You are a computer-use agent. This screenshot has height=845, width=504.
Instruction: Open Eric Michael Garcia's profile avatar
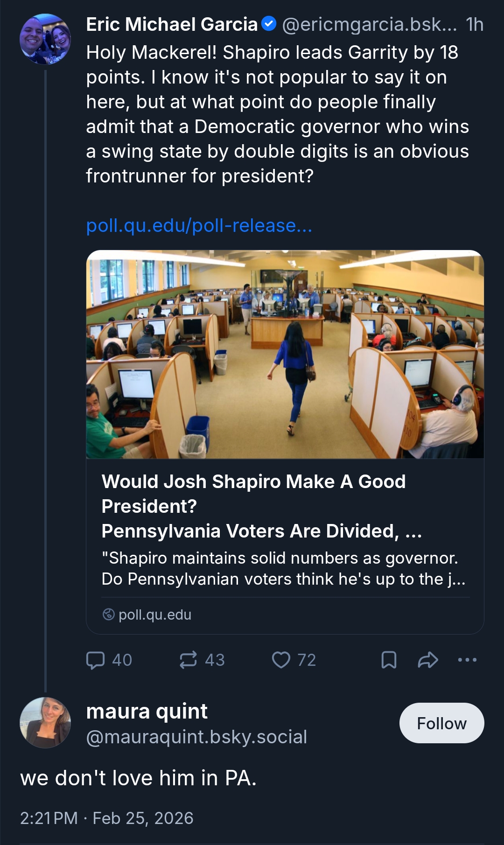[x=45, y=39]
